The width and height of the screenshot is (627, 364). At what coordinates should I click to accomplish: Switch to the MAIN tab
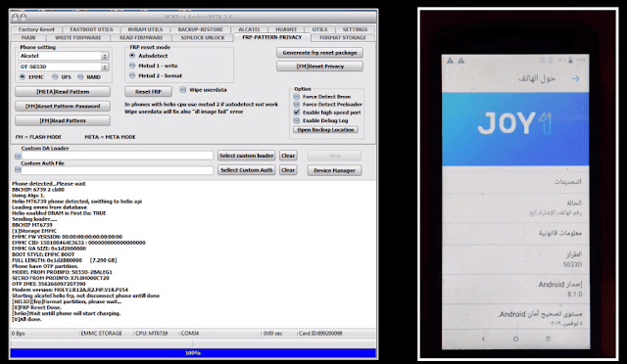pos(28,37)
